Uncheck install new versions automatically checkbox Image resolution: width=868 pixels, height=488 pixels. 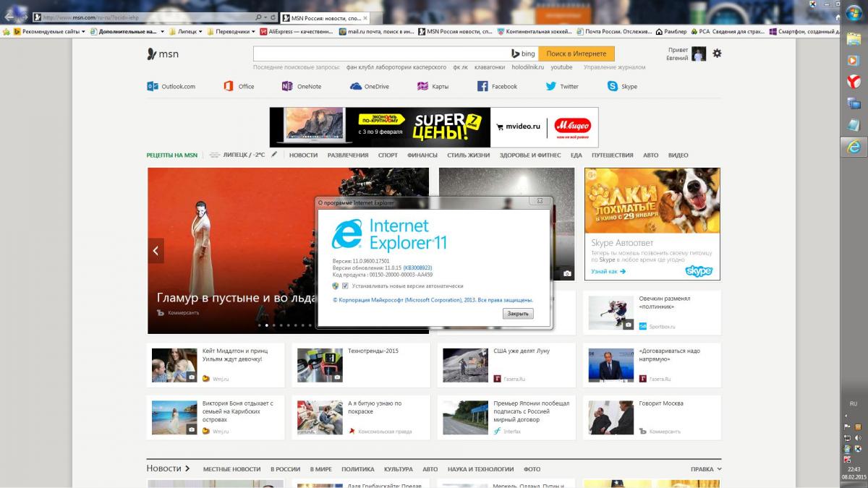(346, 286)
